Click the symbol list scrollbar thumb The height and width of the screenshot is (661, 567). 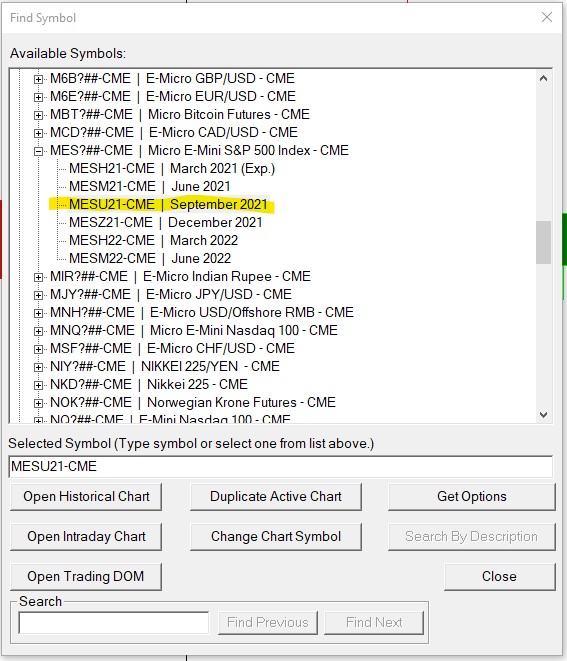pos(543,242)
